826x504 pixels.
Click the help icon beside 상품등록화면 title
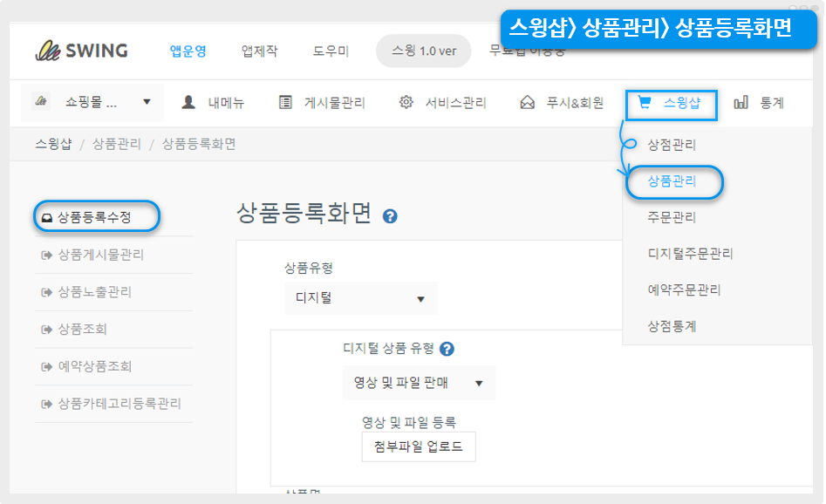click(x=391, y=216)
